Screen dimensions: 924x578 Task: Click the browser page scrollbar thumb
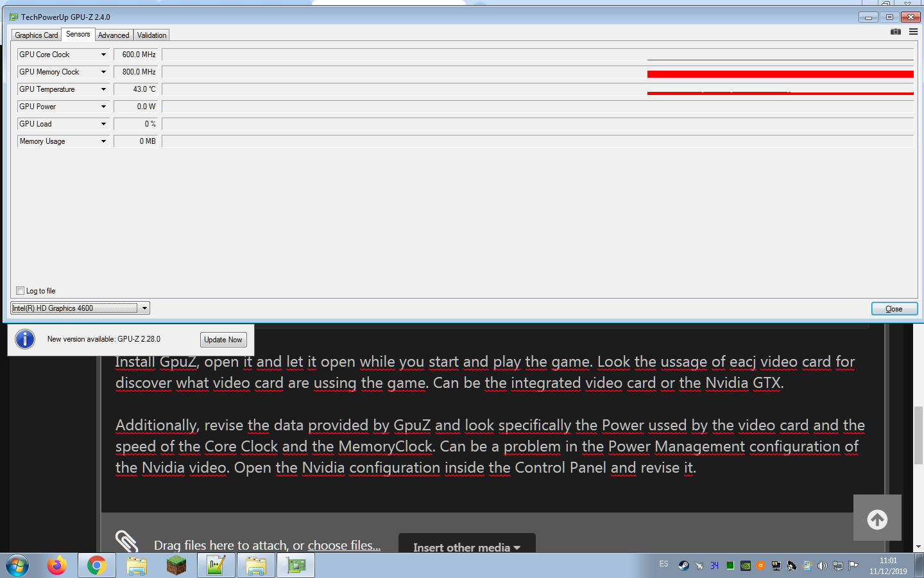919,435
